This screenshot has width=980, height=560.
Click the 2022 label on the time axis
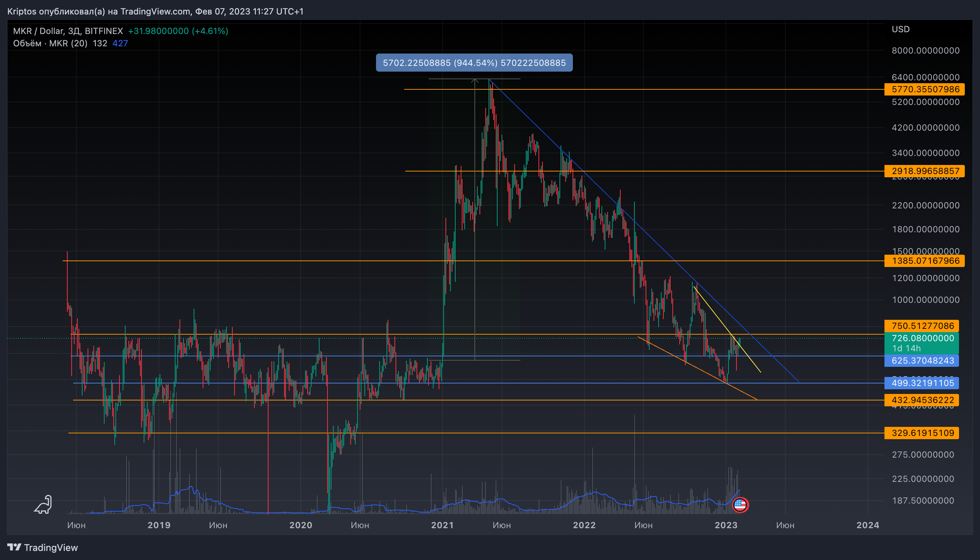584,525
